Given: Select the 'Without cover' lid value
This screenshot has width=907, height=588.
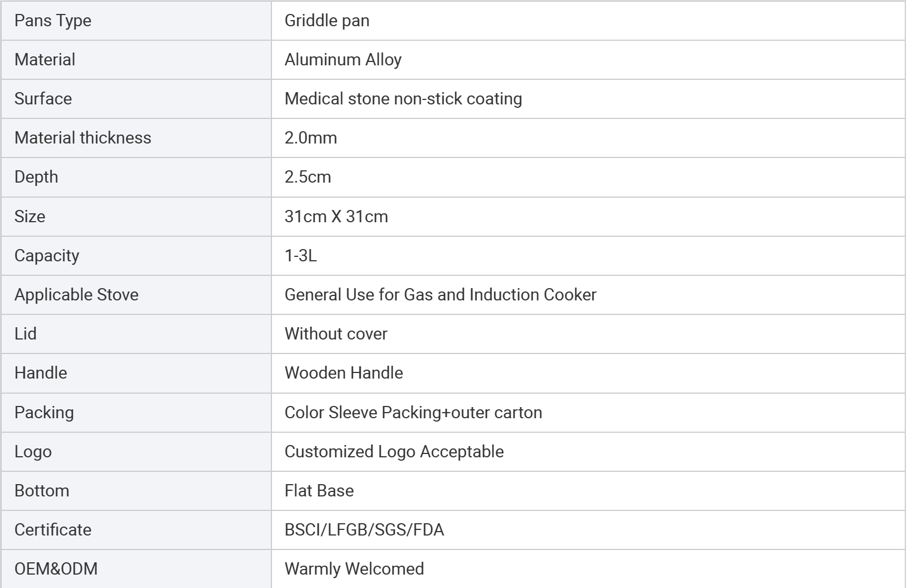Looking at the screenshot, I should point(336,334).
